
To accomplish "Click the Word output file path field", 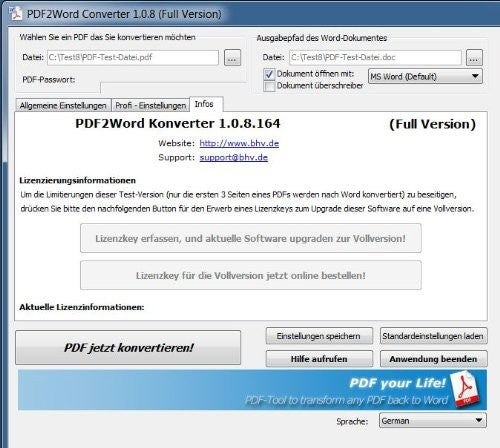I will (x=375, y=57).
